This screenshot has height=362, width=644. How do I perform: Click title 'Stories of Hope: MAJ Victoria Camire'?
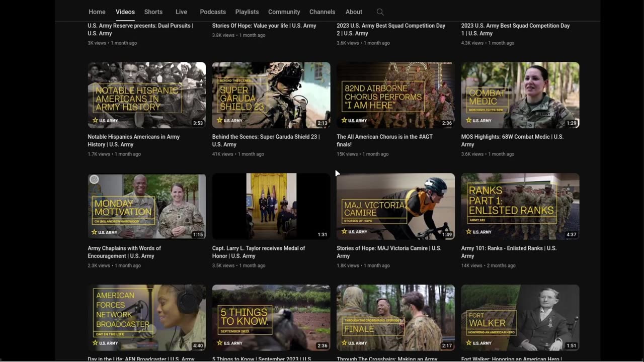(x=389, y=252)
